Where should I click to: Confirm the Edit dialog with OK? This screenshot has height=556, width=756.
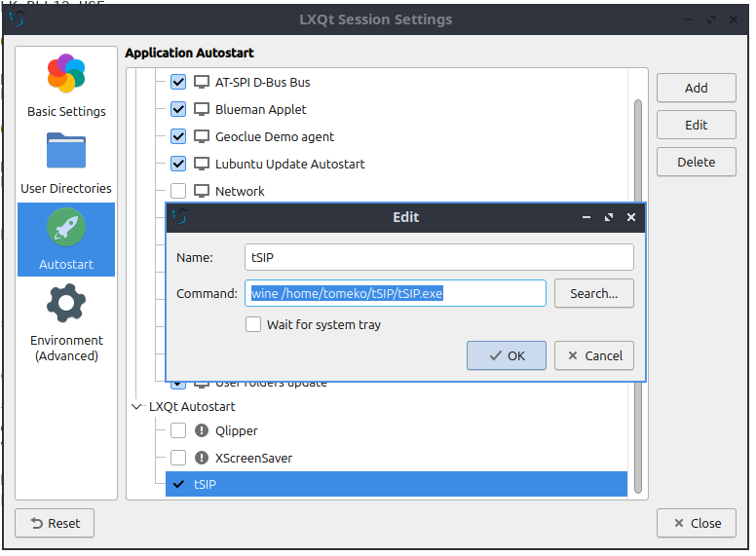pos(507,355)
